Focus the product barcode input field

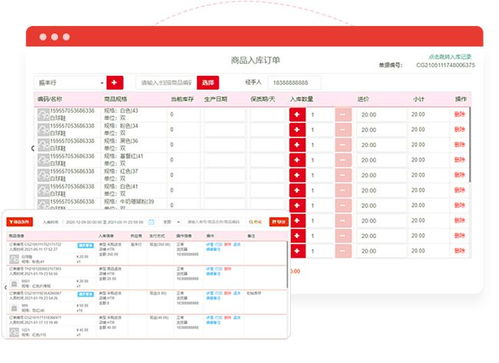[x=166, y=83]
